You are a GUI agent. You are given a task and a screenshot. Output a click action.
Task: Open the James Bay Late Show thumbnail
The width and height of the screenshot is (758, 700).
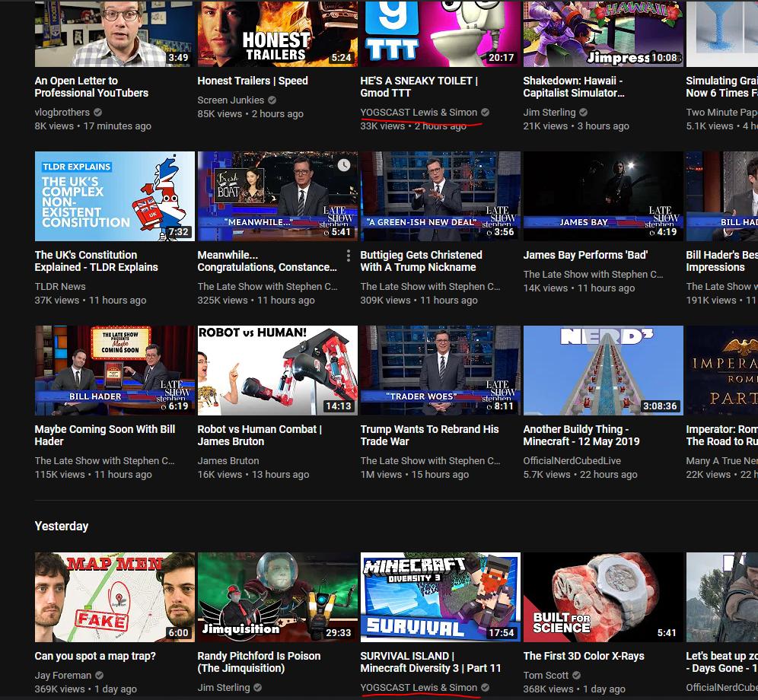[604, 196]
